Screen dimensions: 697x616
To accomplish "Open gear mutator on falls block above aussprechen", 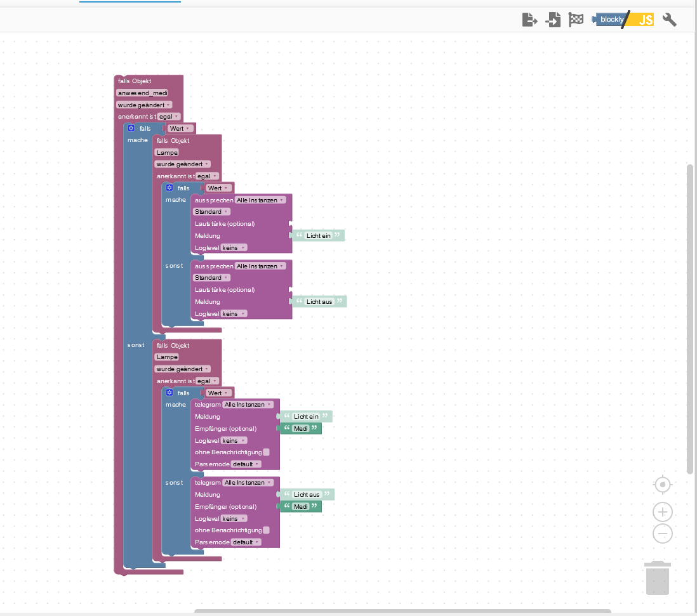I will [169, 188].
